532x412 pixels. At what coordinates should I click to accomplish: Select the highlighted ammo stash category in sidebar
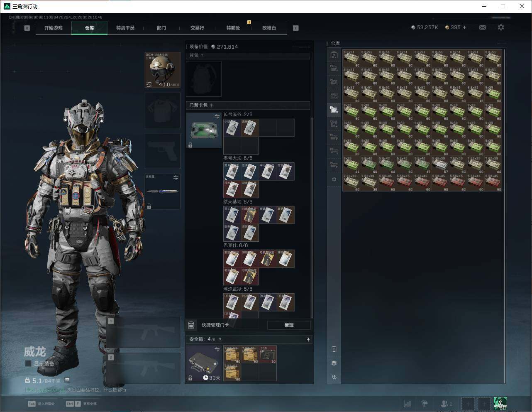(x=334, y=110)
